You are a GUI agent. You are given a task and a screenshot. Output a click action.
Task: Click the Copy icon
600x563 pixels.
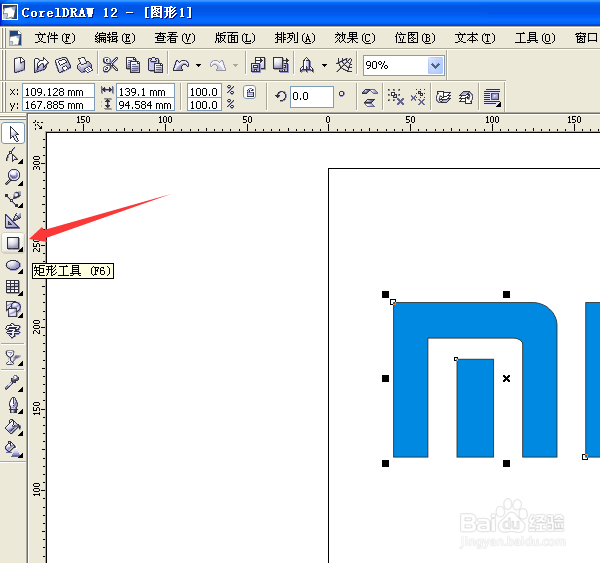[x=133, y=65]
